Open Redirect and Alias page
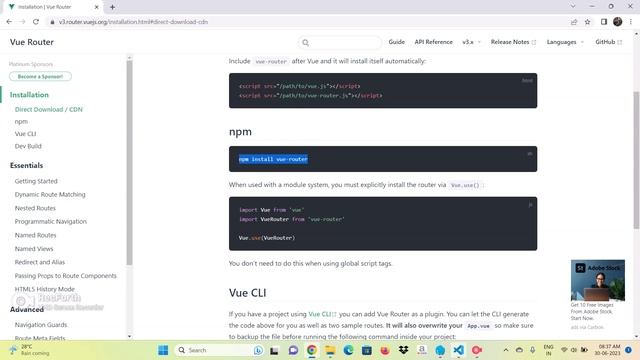Image resolution: width=640 pixels, height=360 pixels. coord(40,262)
